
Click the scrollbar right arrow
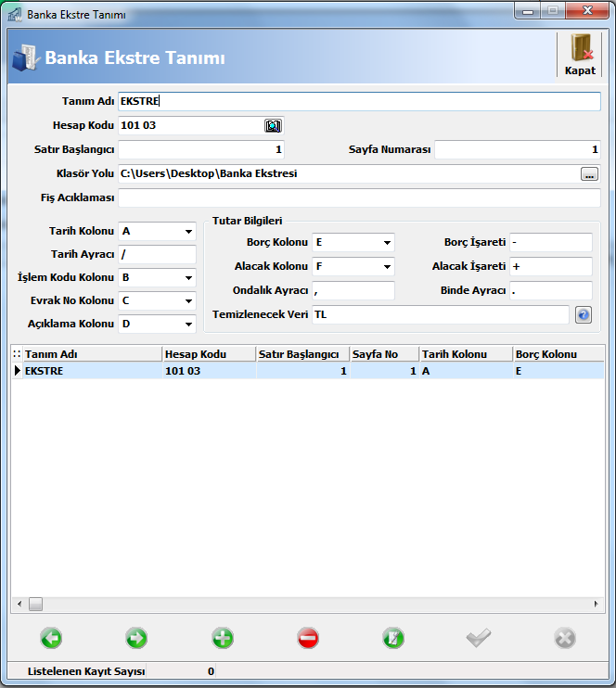tap(596, 605)
